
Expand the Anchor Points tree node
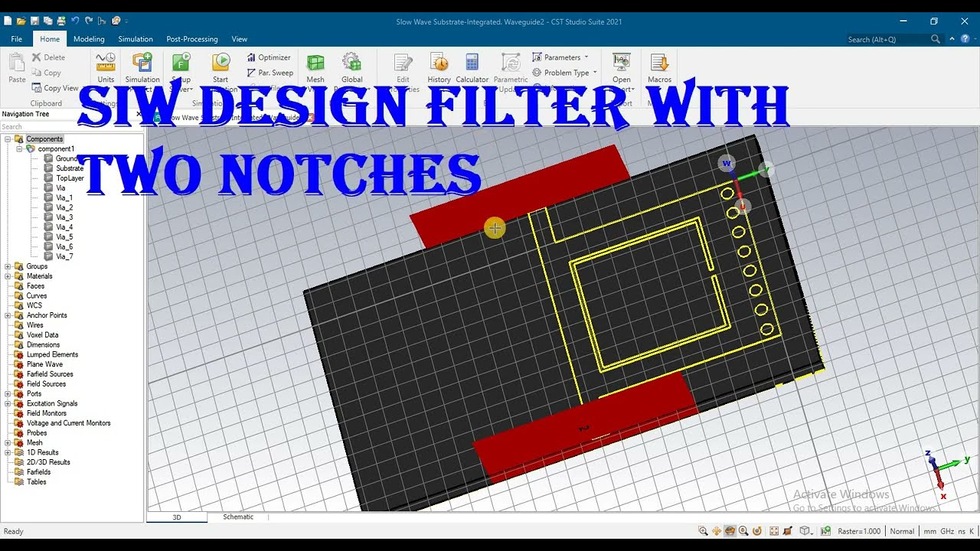click(8, 315)
